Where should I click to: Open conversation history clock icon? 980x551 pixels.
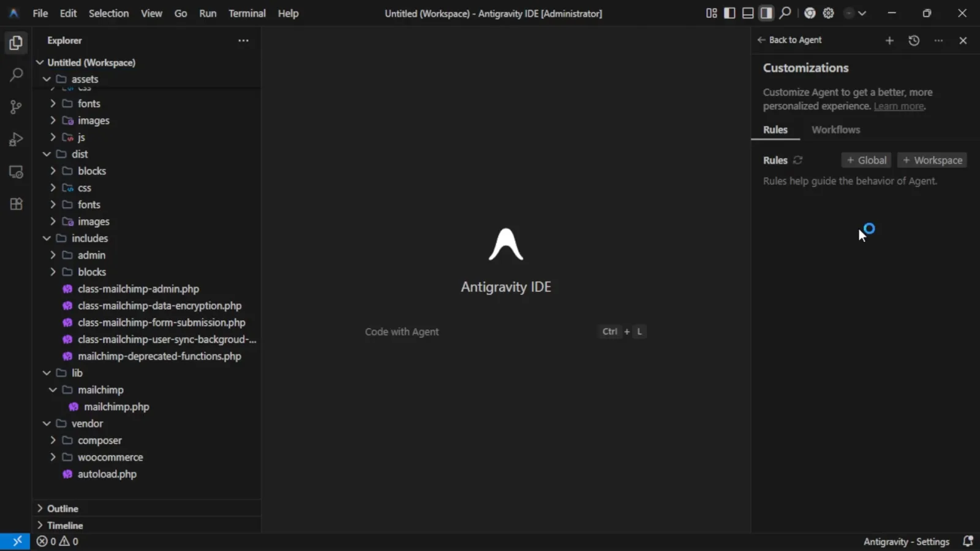[x=914, y=40]
